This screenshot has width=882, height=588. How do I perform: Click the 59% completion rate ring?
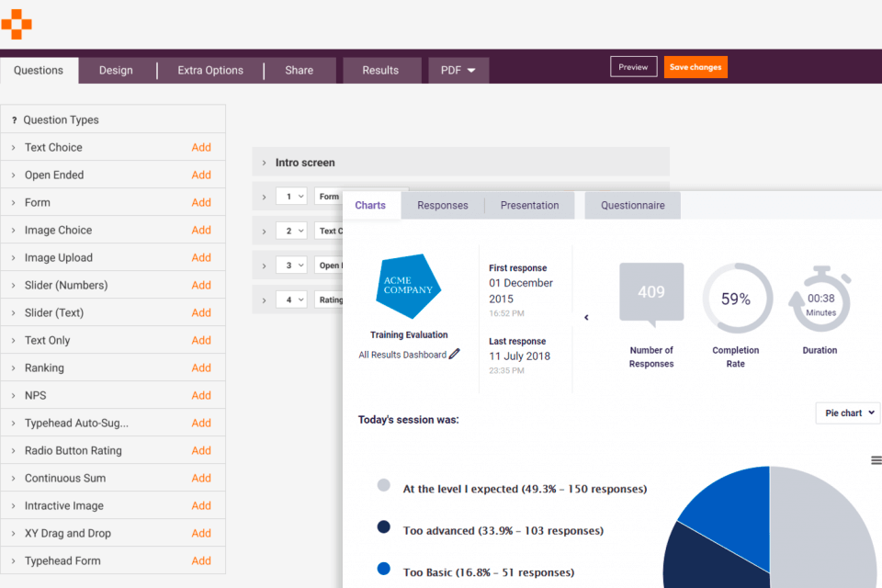737,299
